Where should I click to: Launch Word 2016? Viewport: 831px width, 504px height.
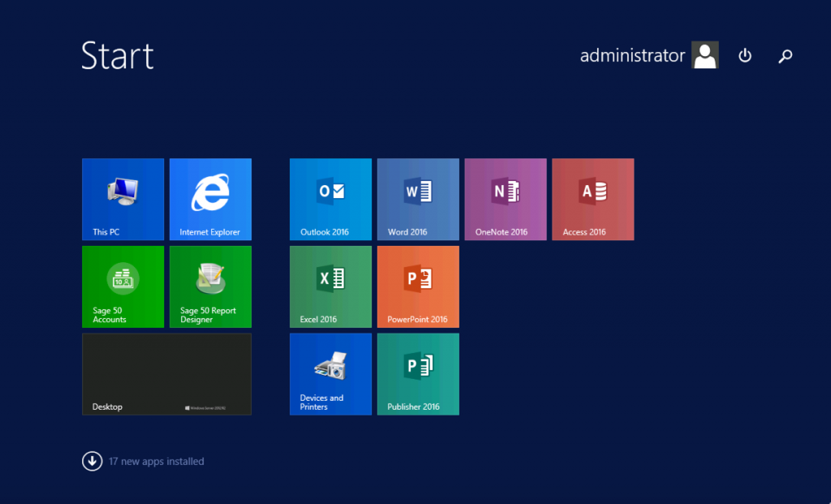pyautogui.click(x=418, y=199)
